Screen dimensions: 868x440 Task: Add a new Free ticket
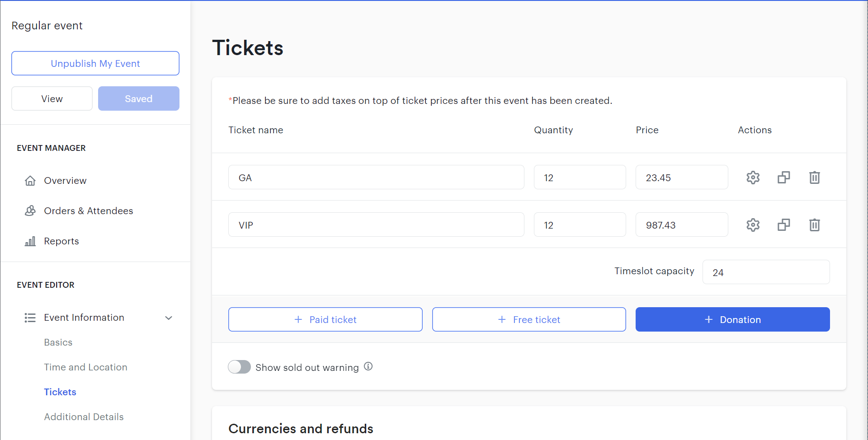pos(529,319)
